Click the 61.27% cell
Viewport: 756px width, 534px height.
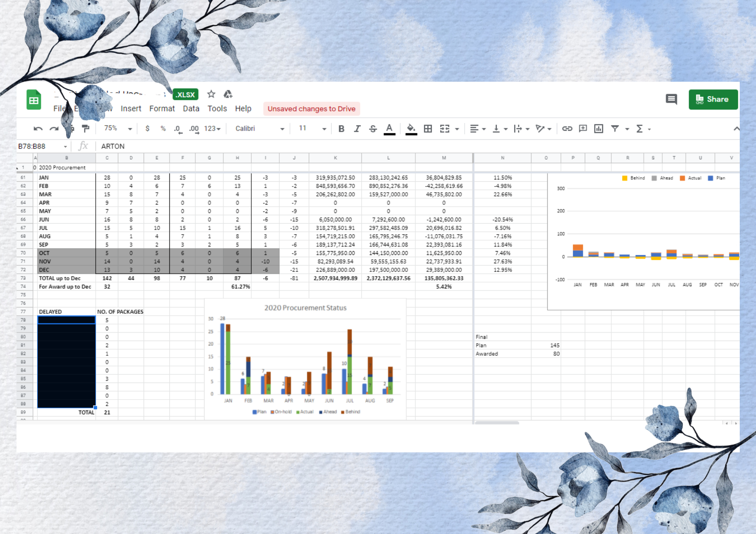237,287
